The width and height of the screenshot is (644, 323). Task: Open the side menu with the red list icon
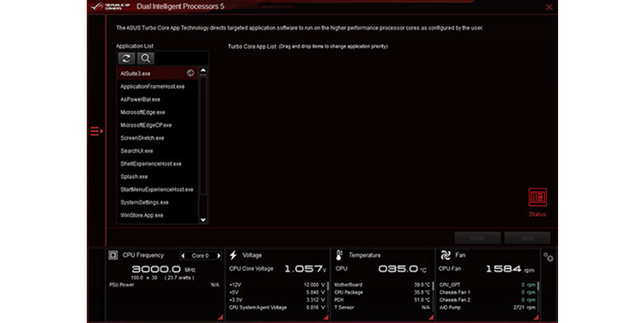coord(96,131)
